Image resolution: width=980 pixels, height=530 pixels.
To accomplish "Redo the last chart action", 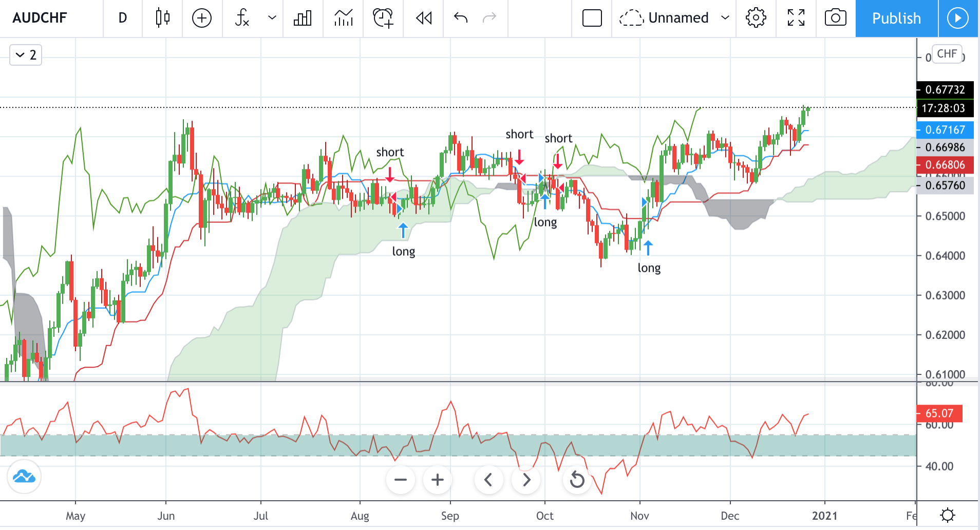I will click(489, 18).
